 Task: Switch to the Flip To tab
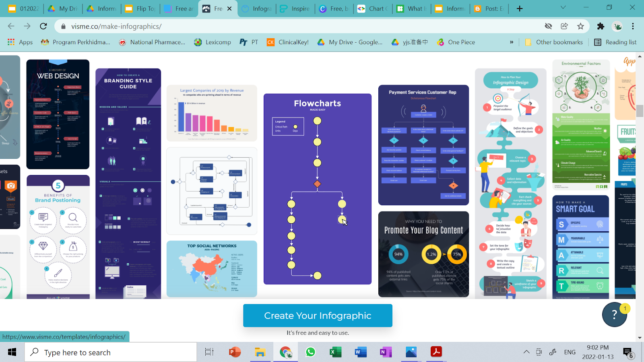point(140,8)
